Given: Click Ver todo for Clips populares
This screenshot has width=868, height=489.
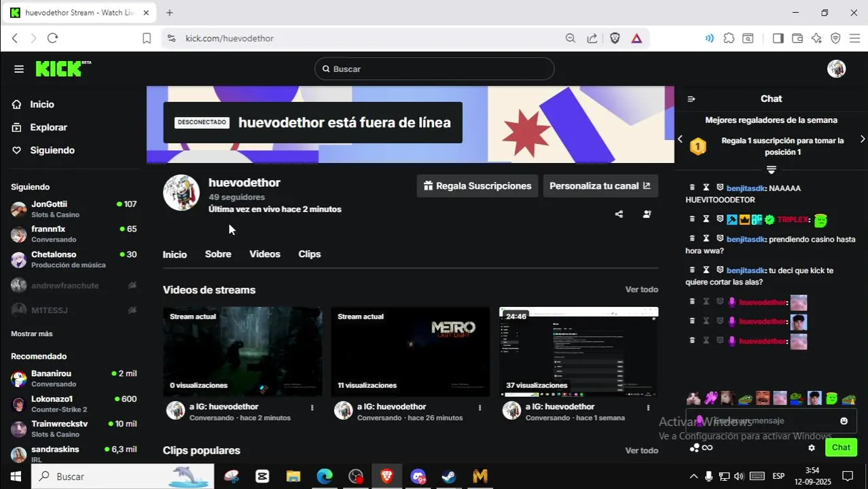Looking at the screenshot, I should coord(641,450).
